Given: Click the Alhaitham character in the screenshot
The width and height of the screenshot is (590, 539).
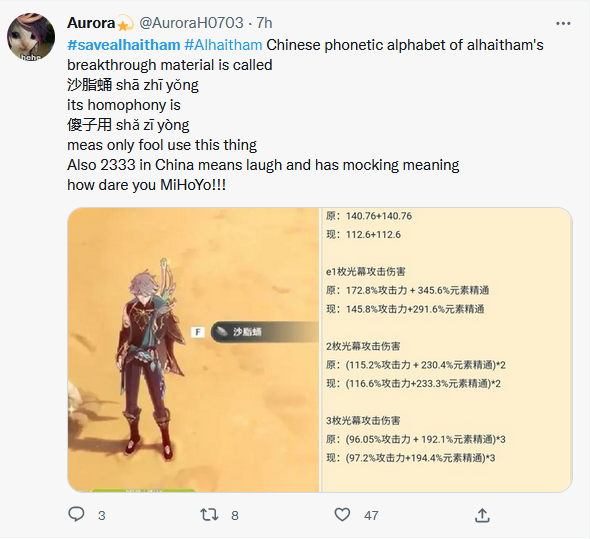Looking at the screenshot, I should pos(151,359).
